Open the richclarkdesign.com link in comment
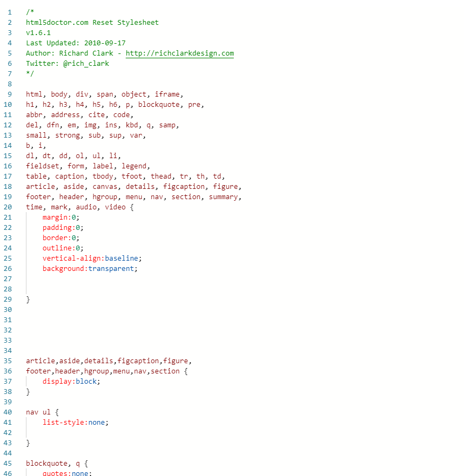464x476 pixels. click(x=179, y=53)
